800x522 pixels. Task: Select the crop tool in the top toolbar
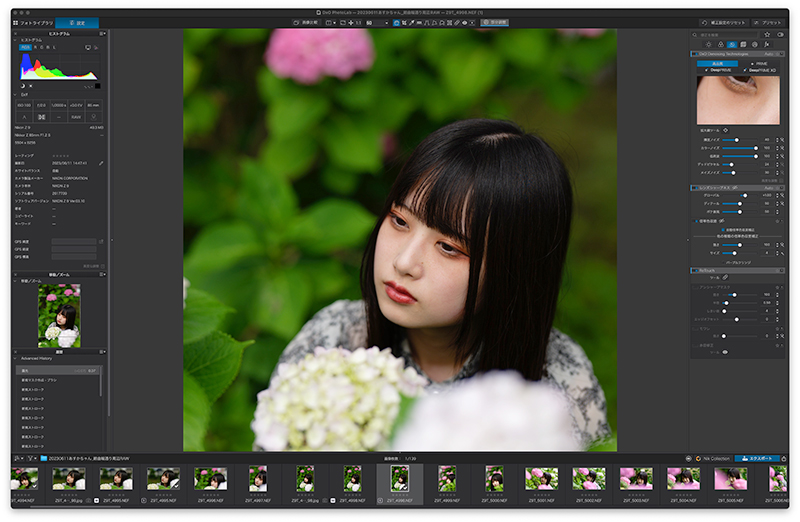pyautogui.click(x=404, y=23)
